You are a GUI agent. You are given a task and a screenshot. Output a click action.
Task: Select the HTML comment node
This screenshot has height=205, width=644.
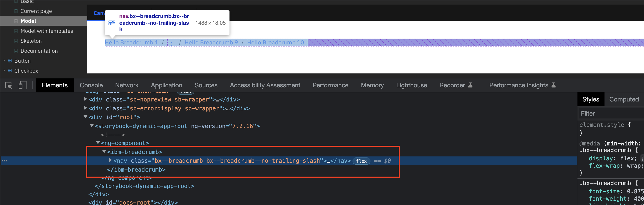click(x=113, y=135)
